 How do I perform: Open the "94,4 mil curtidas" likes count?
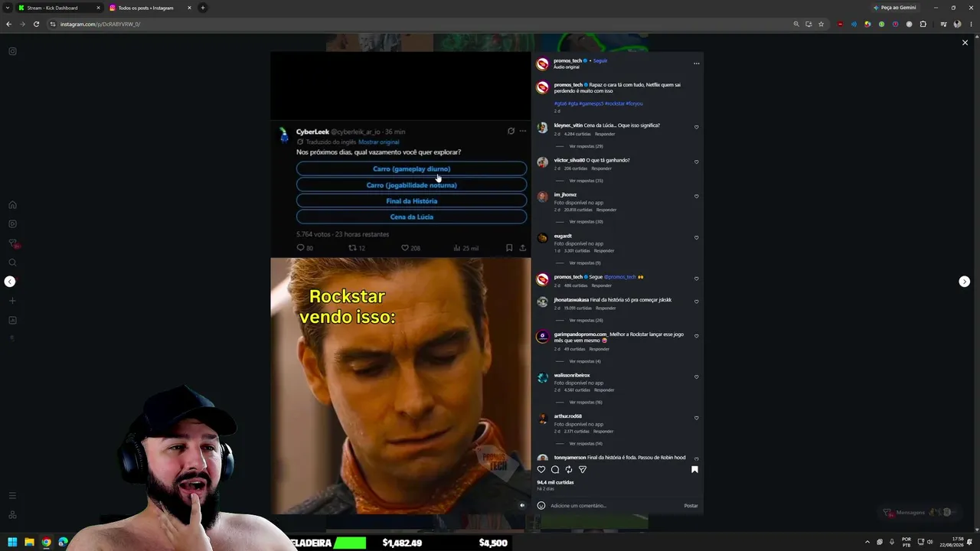click(x=555, y=482)
